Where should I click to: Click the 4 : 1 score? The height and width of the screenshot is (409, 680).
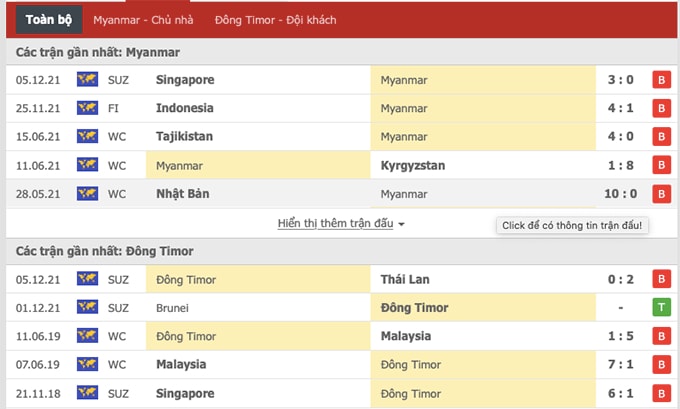(x=621, y=108)
